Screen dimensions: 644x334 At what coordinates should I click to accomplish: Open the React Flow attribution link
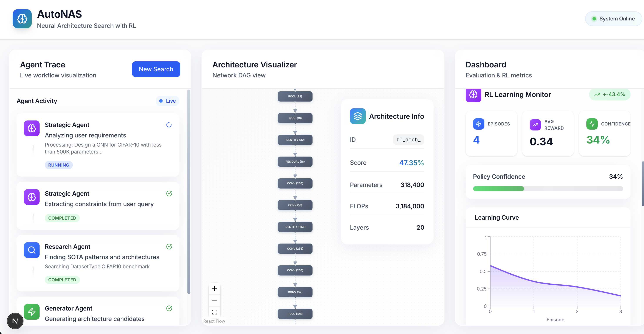pyautogui.click(x=214, y=321)
